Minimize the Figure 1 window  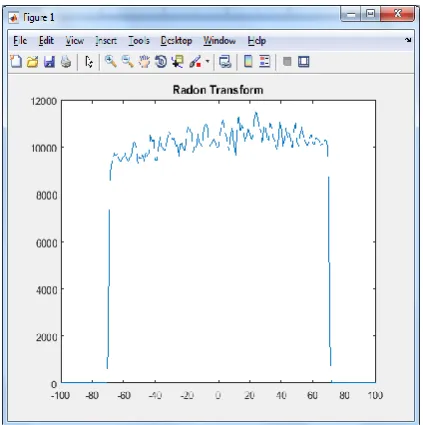pyautogui.click(x=350, y=14)
